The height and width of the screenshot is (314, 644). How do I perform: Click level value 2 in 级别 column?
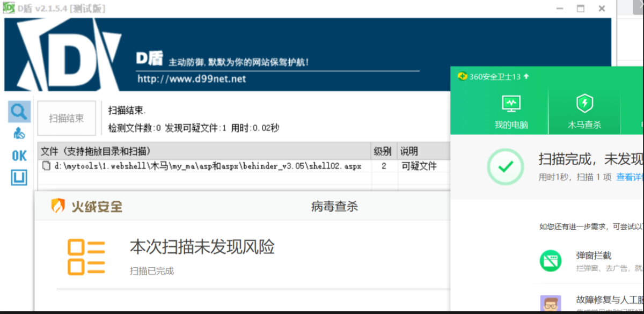384,166
